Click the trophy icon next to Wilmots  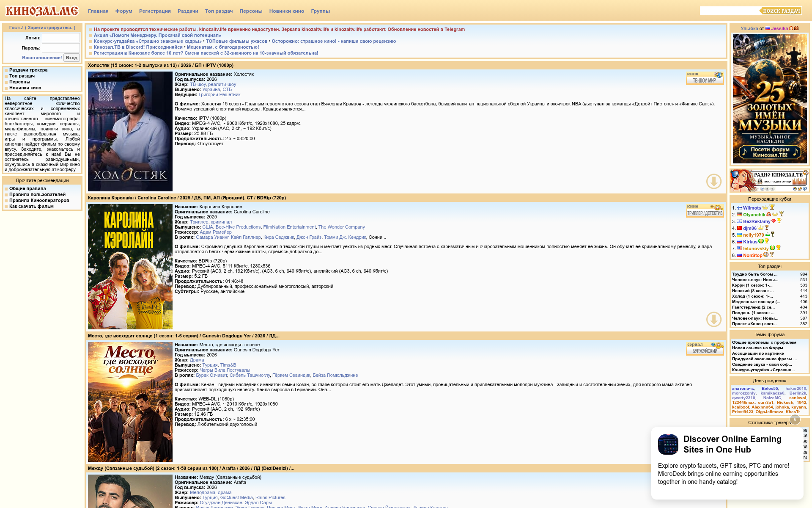pos(772,207)
